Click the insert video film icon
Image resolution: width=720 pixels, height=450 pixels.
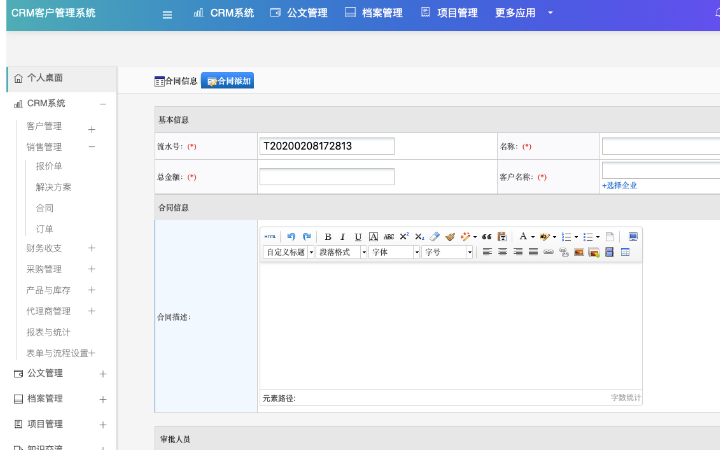pos(609,252)
